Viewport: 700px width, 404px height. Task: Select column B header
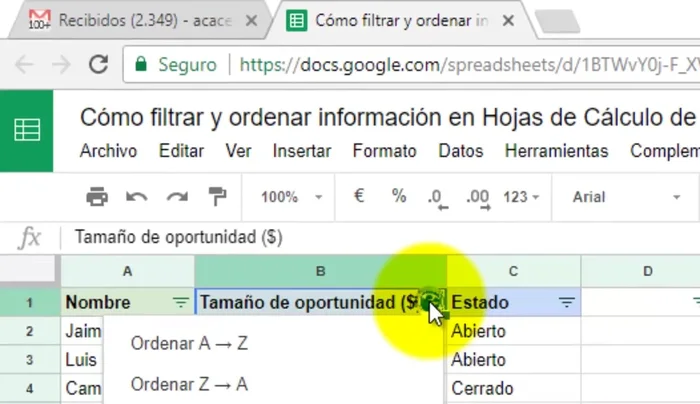coord(321,271)
